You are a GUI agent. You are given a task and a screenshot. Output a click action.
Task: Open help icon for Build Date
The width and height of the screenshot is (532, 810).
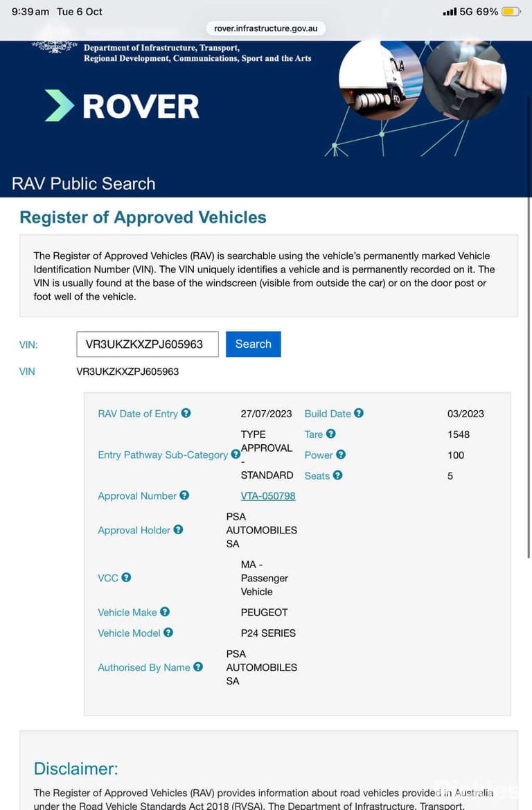359,413
